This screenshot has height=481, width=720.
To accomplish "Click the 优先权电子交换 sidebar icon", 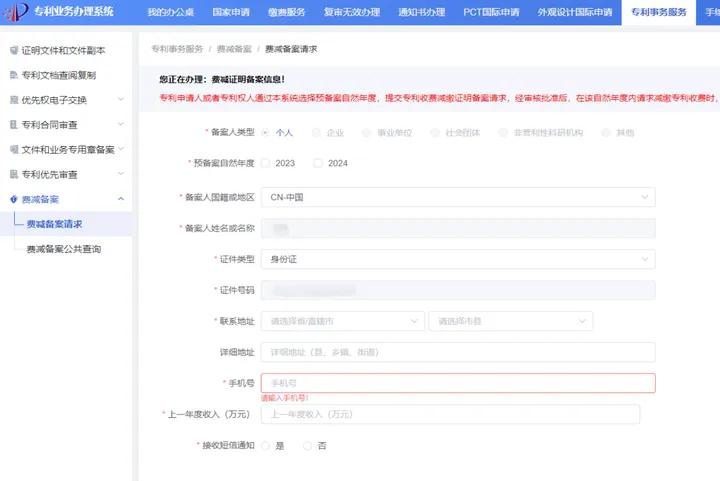I will [x=14, y=100].
